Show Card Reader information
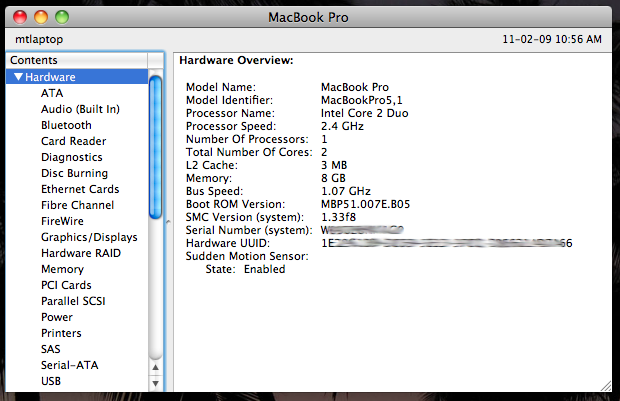620x401 pixels. tap(74, 141)
